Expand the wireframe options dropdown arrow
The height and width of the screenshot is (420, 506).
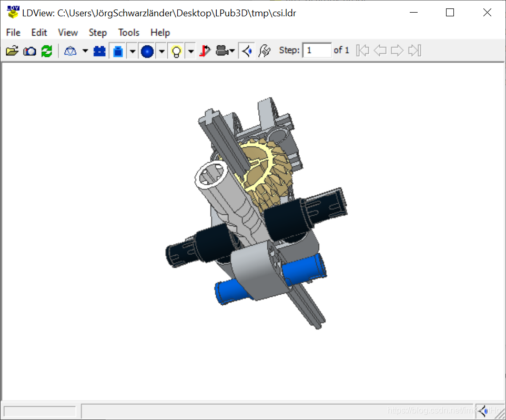coord(85,51)
